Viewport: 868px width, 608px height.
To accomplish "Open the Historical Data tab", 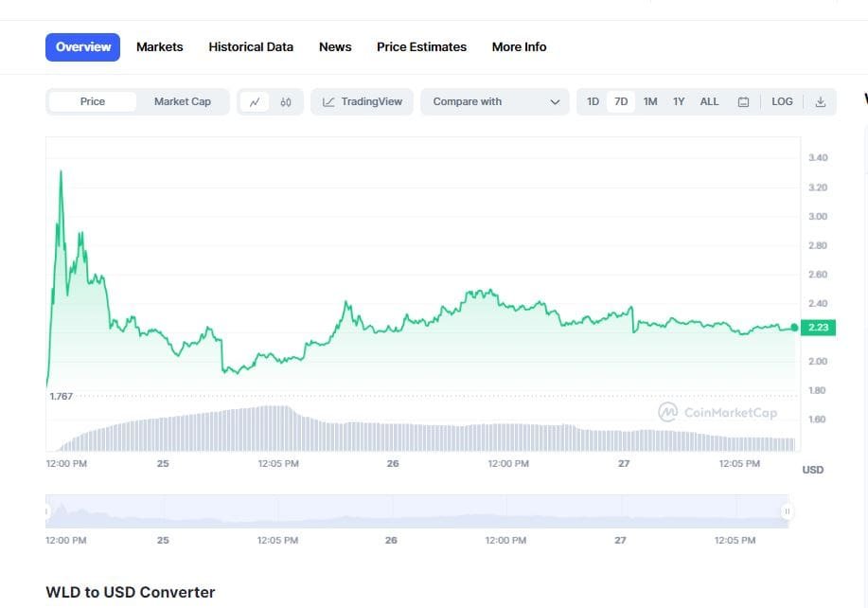I will tap(250, 46).
